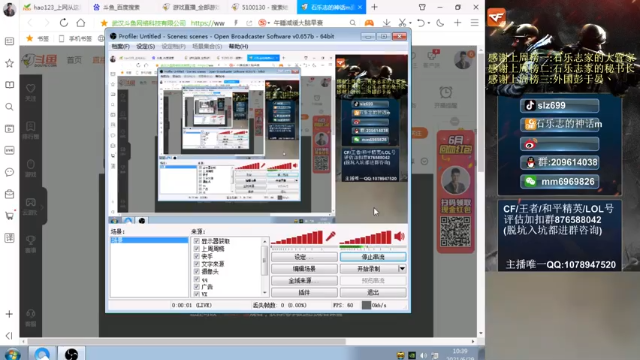Toggle browser night mode moon icon
The image size is (640, 360).
point(440,23)
